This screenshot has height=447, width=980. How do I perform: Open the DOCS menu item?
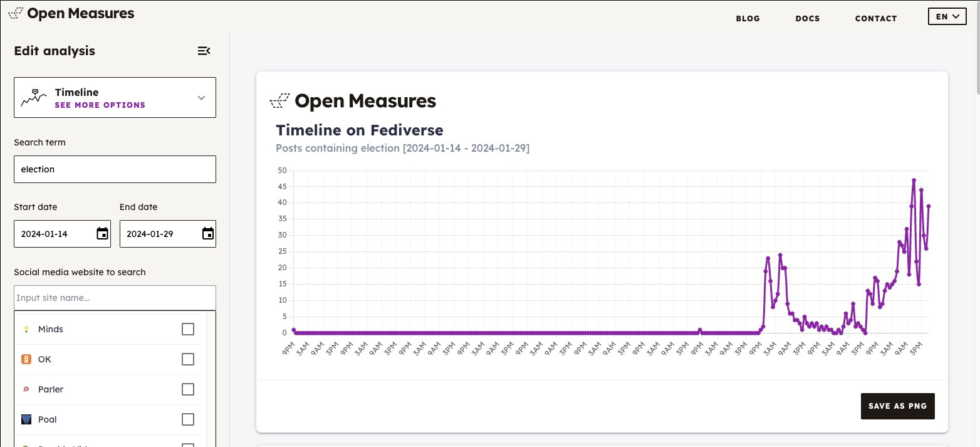(808, 18)
